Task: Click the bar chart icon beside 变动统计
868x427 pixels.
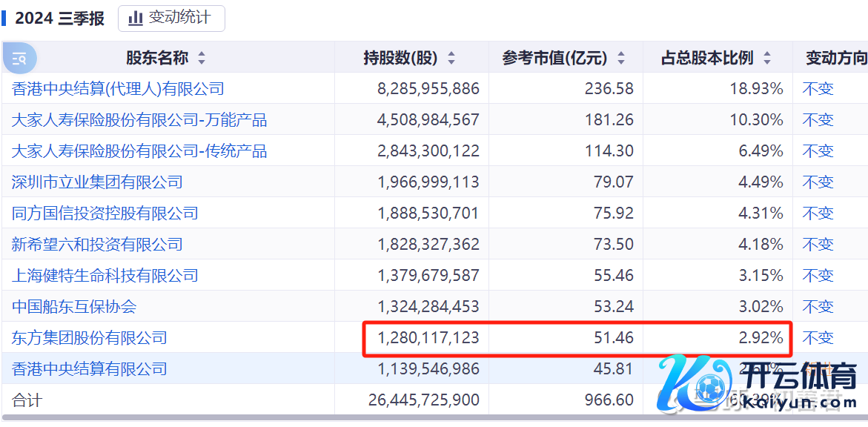Action: (136, 19)
